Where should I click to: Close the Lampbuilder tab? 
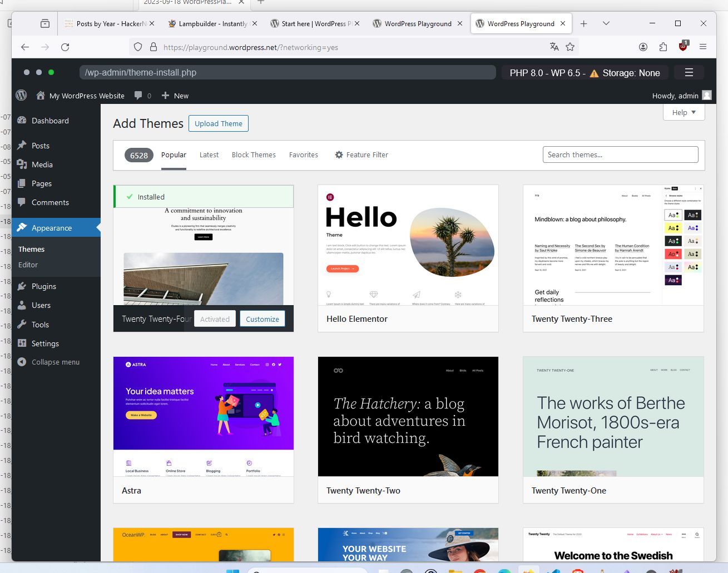point(254,23)
